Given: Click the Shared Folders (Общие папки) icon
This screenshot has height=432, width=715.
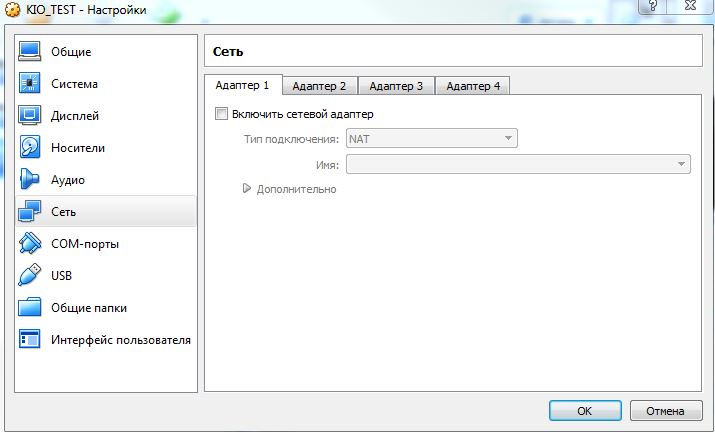Looking at the screenshot, I should point(30,308).
